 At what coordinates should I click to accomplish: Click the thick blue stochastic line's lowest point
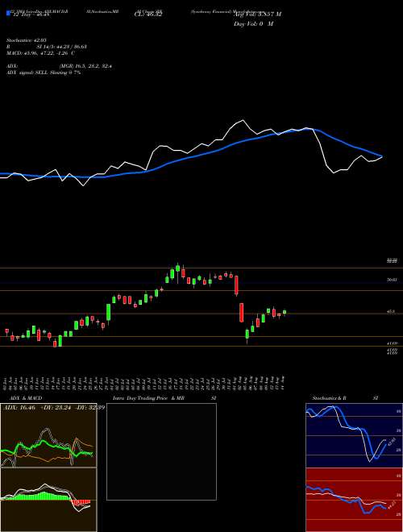[375, 458]
